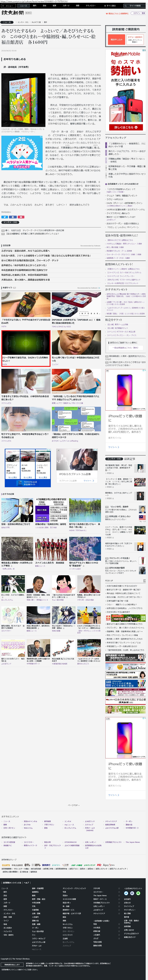Open the 政治 navigation tab
The height and width of the screenshot is (980, 148).
tap(44, 6)
